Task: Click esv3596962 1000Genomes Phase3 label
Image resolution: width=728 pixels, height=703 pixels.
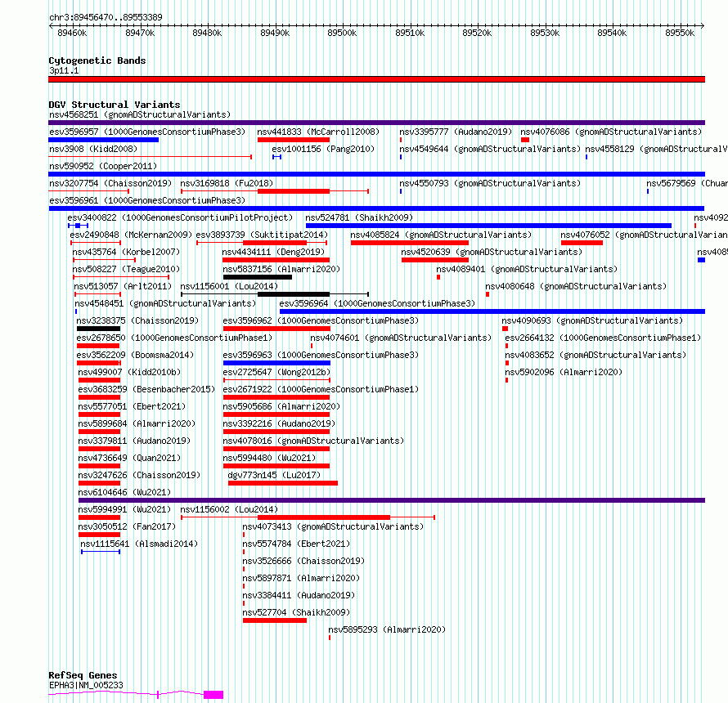Action: click(321, 320)
